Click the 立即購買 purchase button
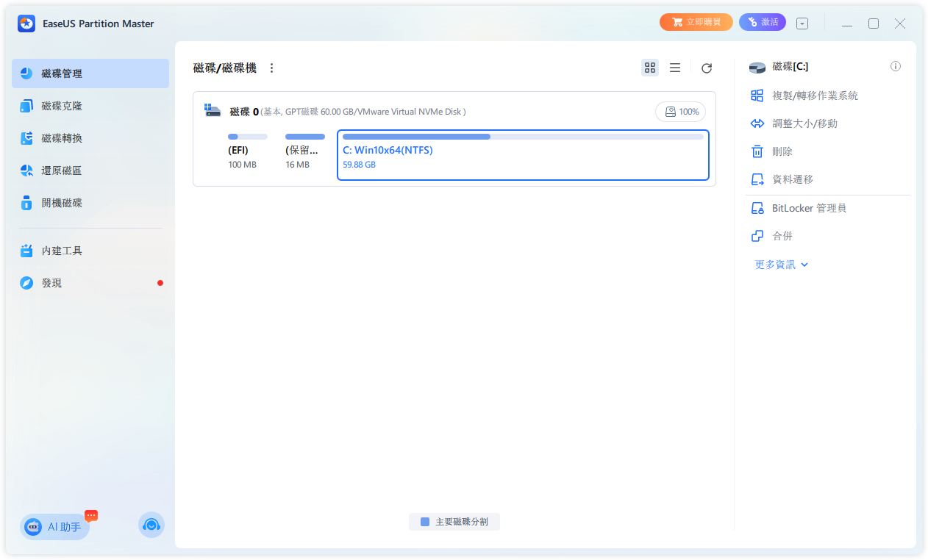The width and height of the screenshot is (928, 560). coord(695,21)
